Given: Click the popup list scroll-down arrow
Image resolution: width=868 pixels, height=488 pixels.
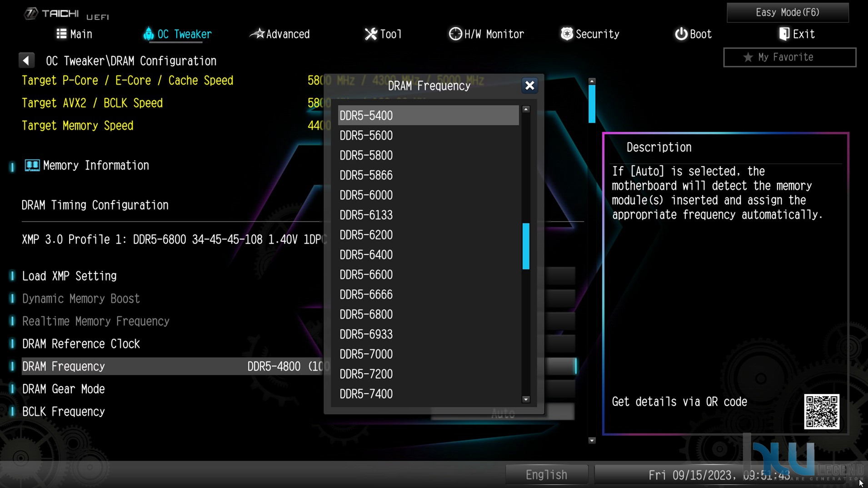Looking at the screenshot, I should pyautogui.click(x=526, y=399).
